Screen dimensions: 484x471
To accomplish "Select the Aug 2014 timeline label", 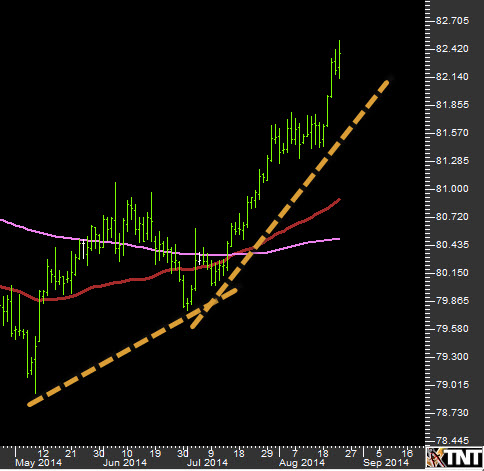I will [302, 463].
